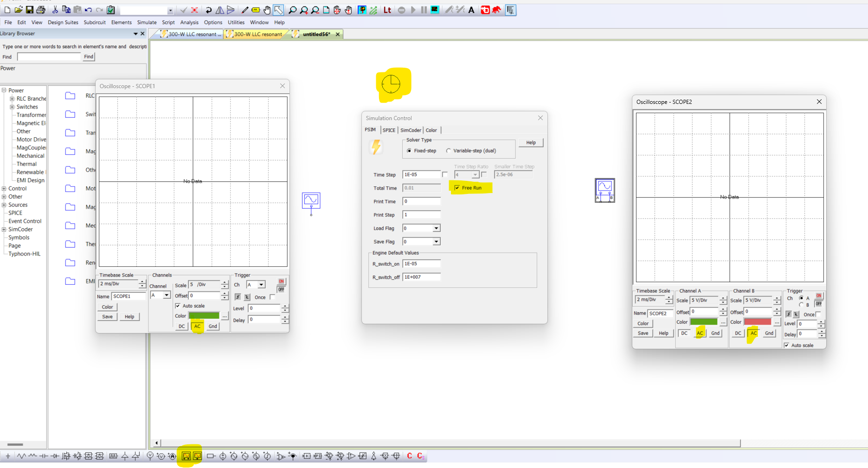
Task: Save the schematic using the floppy disk icon
Action: [30, 10]
